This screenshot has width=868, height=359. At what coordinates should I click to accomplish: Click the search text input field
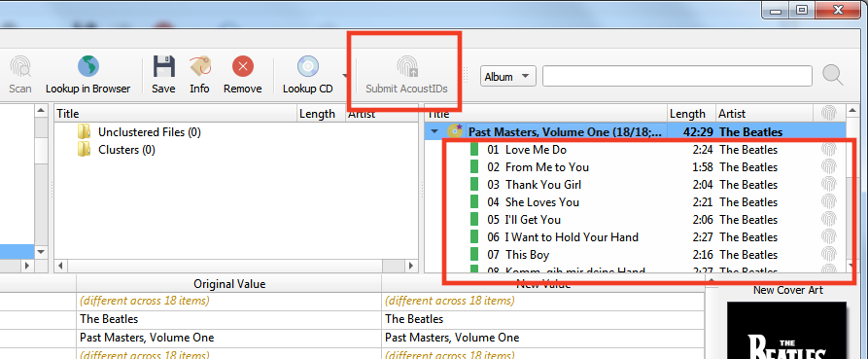tap(677, 76)
